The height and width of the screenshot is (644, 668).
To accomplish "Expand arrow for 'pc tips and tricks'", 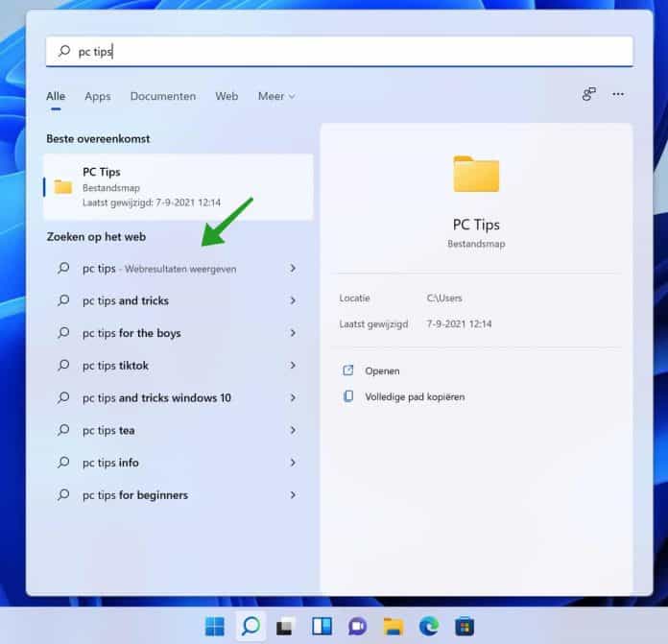I will pyautogui.click(x=293, y=300).
